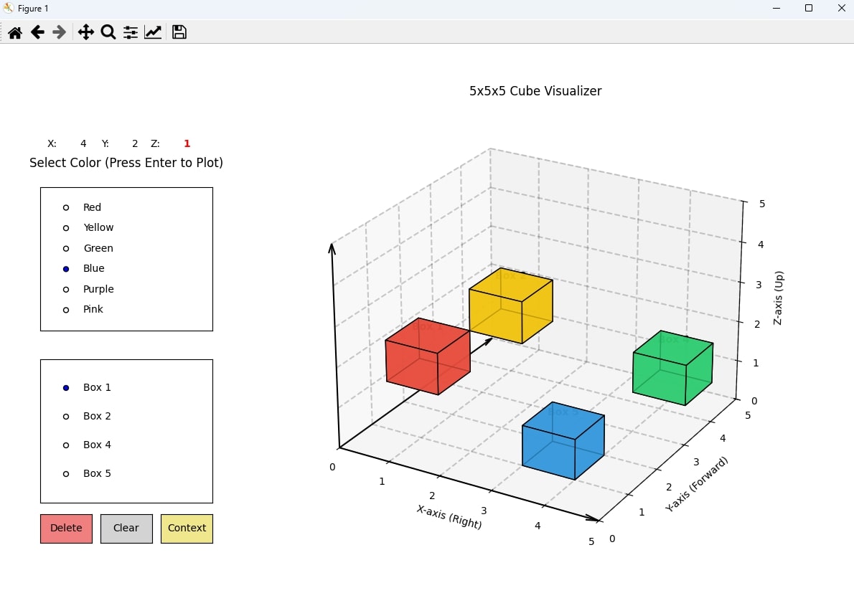Click the green cube in the plot
The image size is (854, 616).
(672, 368)
